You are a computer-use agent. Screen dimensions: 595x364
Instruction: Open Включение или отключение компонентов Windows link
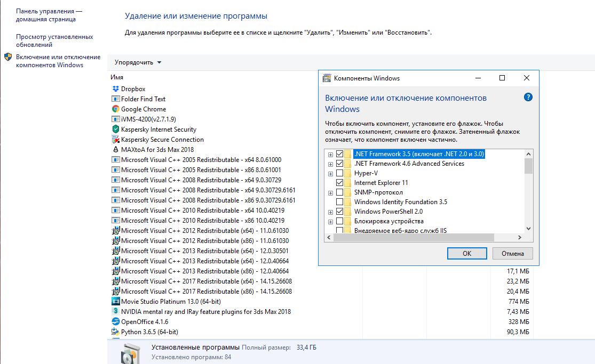tap(58, 61)
